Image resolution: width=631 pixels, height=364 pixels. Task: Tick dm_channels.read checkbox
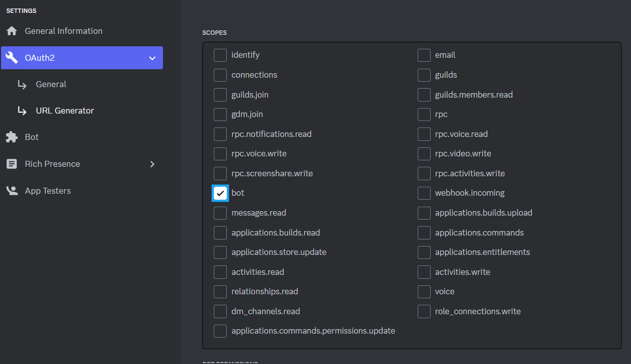[220, 312]
